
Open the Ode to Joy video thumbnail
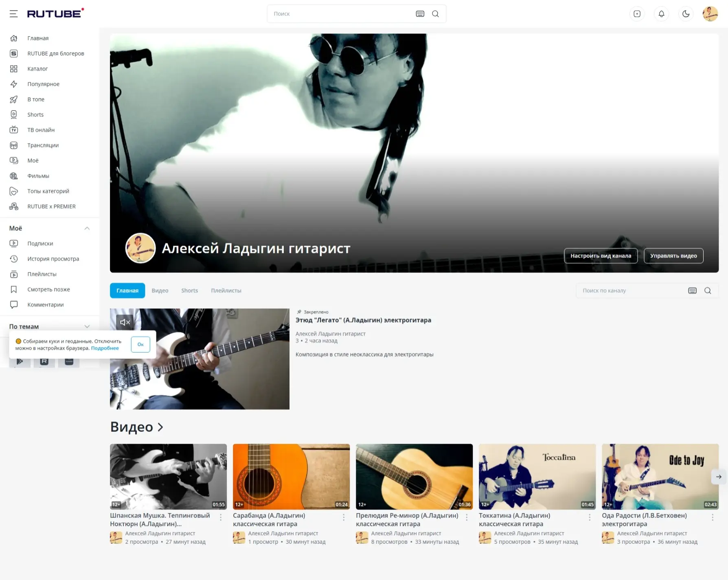(x=660, y=476)
